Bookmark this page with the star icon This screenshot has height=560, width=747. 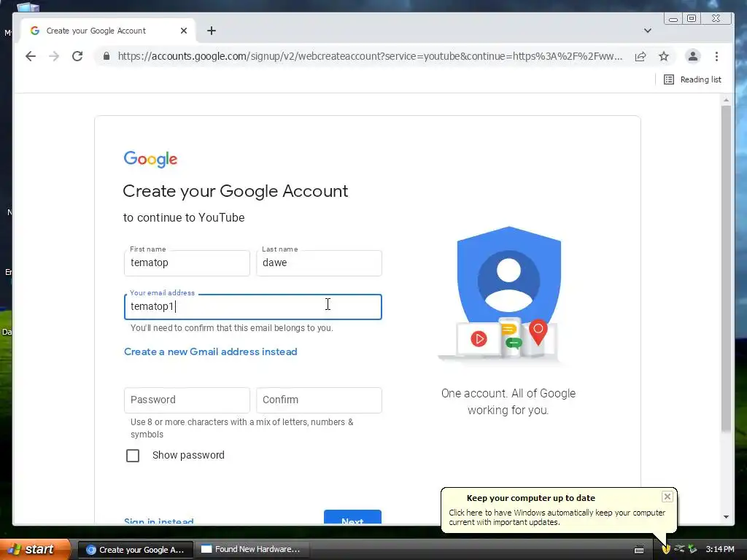pyautogui.click(x=664, y=56)
